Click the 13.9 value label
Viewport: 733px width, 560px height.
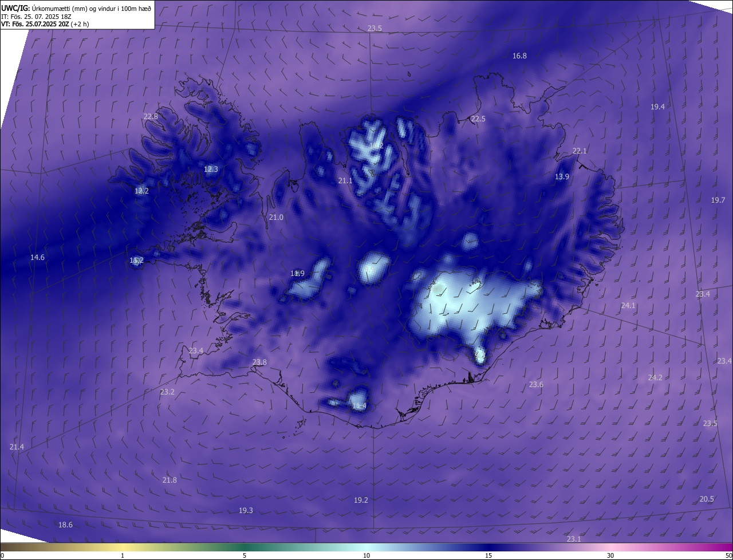(x=562, y=176)
